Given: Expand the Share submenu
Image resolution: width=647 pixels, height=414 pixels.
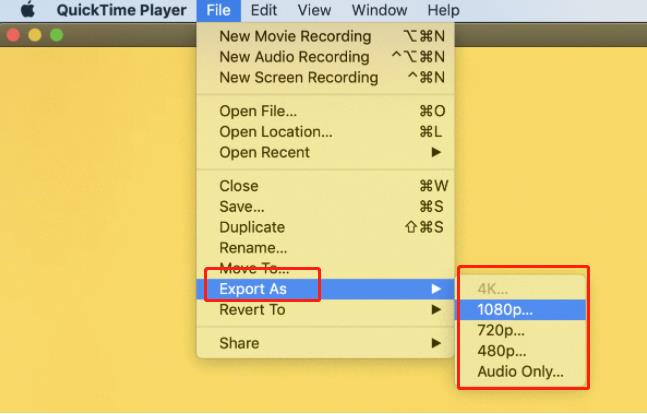Looking at the screenshot, I should [x=326, y=343].
